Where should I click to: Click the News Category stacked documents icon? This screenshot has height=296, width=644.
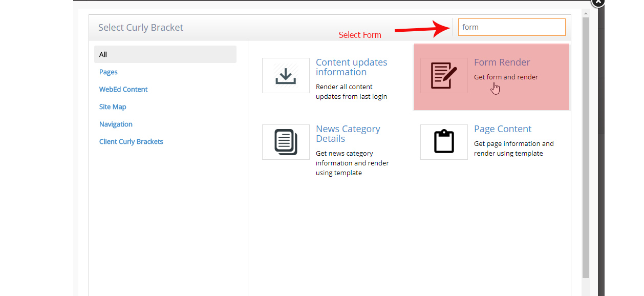286,142
